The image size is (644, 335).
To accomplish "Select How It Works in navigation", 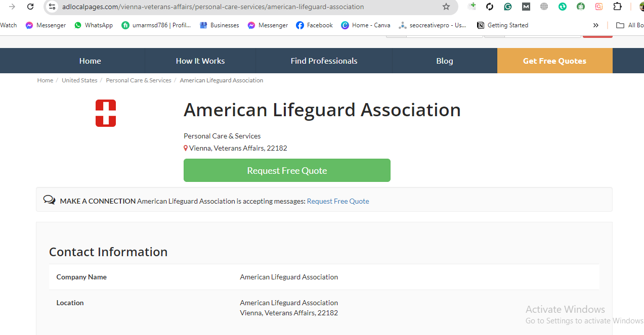I will (200, 61).
